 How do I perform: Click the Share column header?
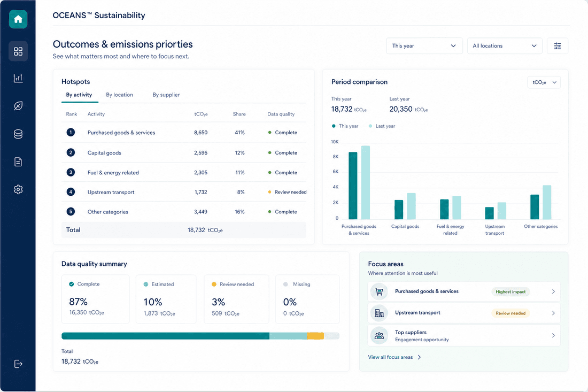point(239,114)
